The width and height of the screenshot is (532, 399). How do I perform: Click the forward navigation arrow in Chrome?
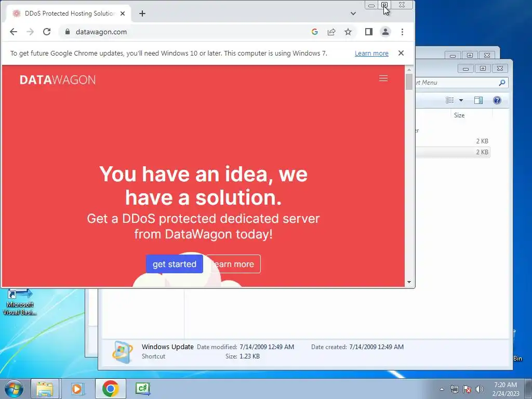(x=30, y=32)
